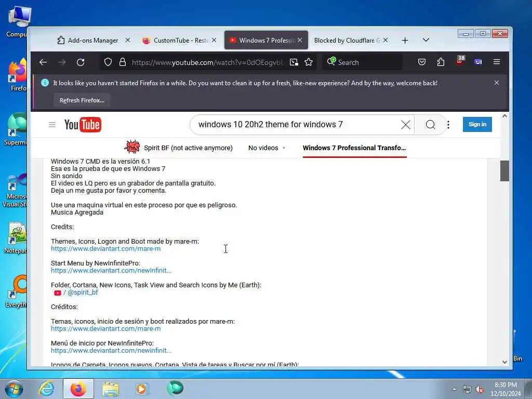Submit search with the magnifier icon
532x399 pixels.
[430, 125]
